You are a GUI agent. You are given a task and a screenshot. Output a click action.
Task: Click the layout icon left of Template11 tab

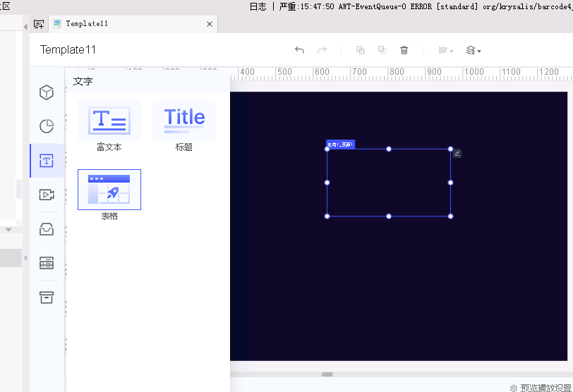point(39,24)
